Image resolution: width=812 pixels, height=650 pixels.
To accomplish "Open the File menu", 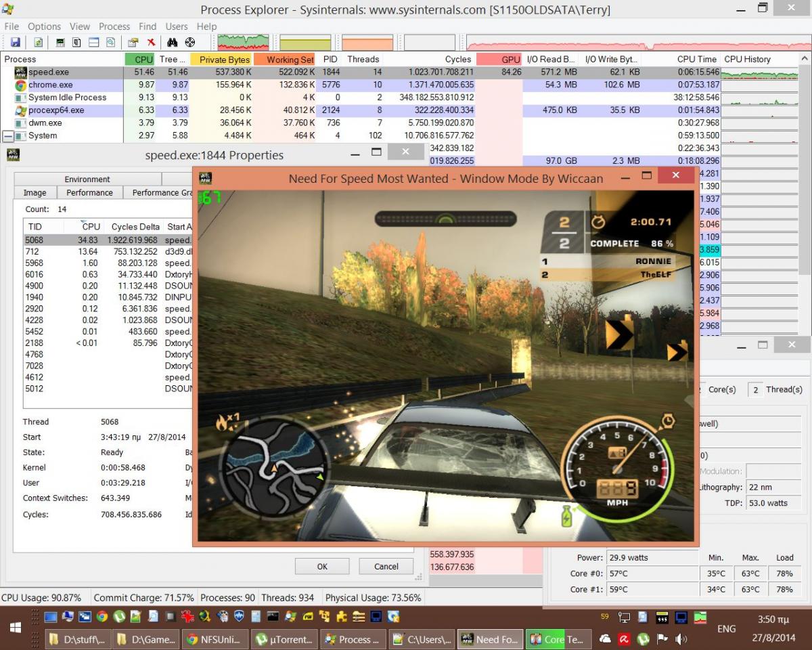I will [12, 26].
